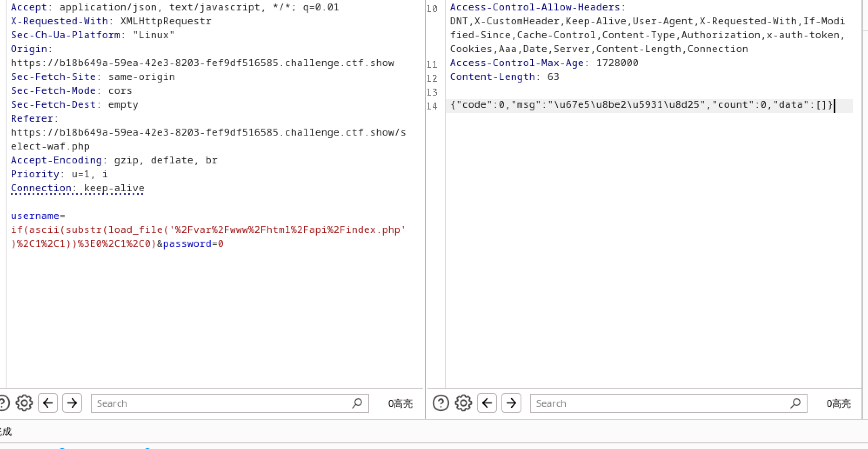Click request search magnifier icon

(357, 403)
